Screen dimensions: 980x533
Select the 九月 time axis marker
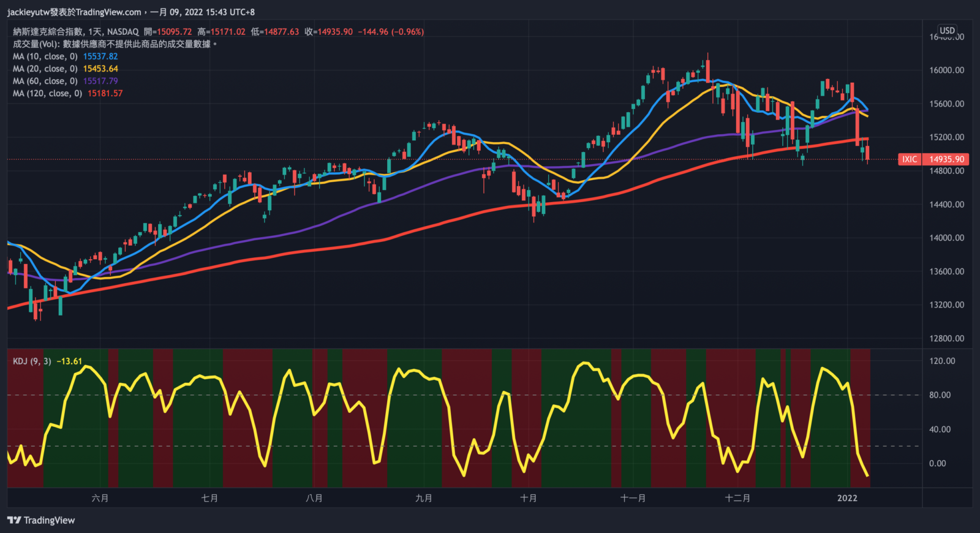(x=424, y=498)
